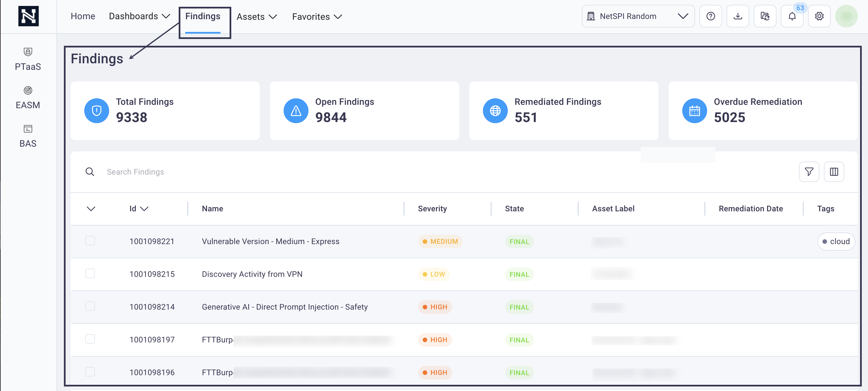This screenshot has width=868, height=391.
Task: Open the help question mark icon
Action: [711, 16]
